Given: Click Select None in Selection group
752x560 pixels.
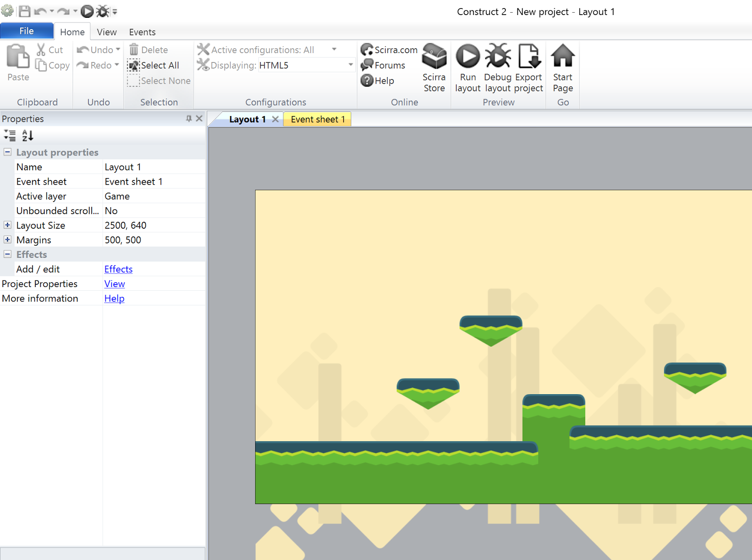Looking at the screenshot, I should pos(159,81).
